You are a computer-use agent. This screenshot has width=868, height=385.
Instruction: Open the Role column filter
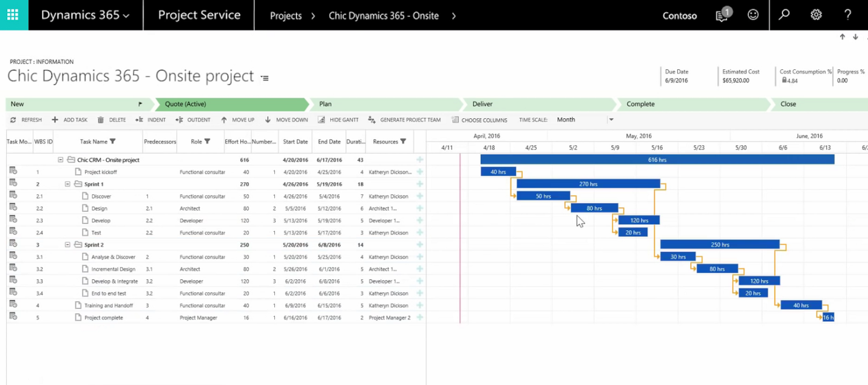tap(206, 141)
